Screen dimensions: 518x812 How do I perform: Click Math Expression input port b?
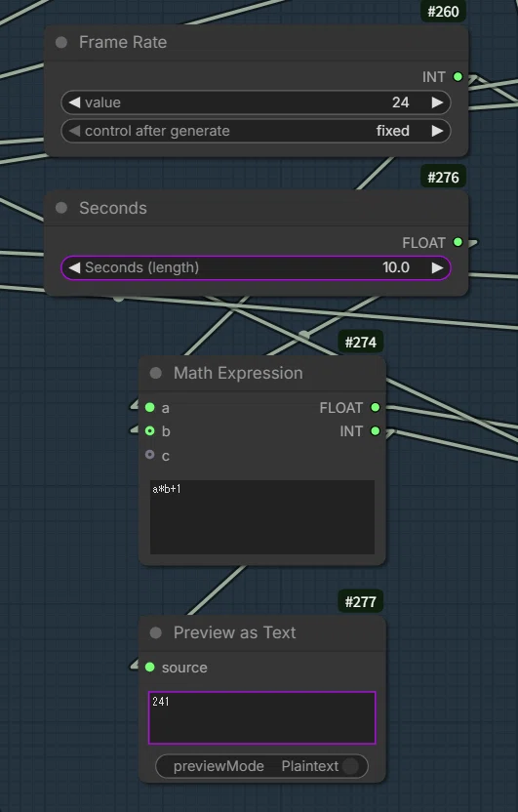pyautogui.click(x=150, y=430)
